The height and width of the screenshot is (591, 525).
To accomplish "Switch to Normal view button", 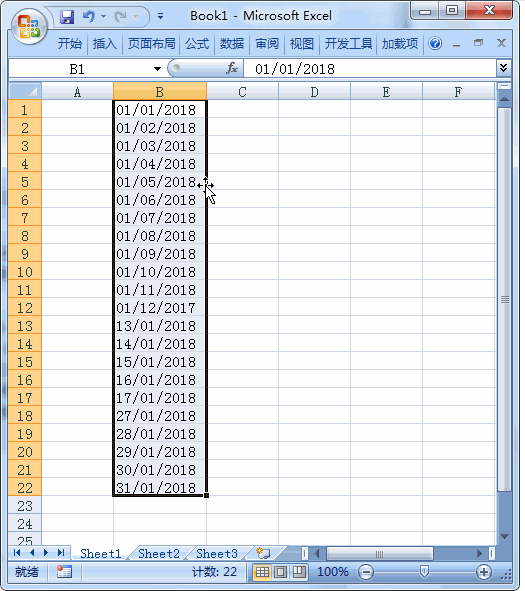I will click(x=262, y=572).
